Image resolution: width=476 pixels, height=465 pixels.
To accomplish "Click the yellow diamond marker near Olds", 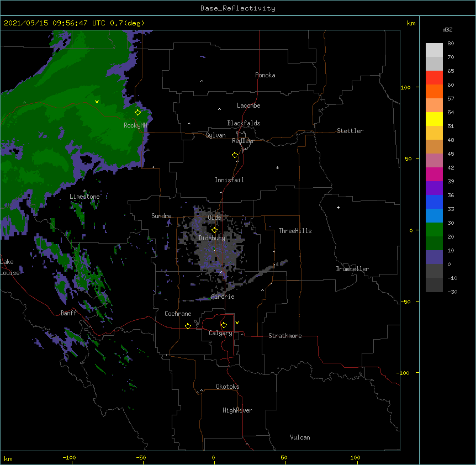I will 214,230.
